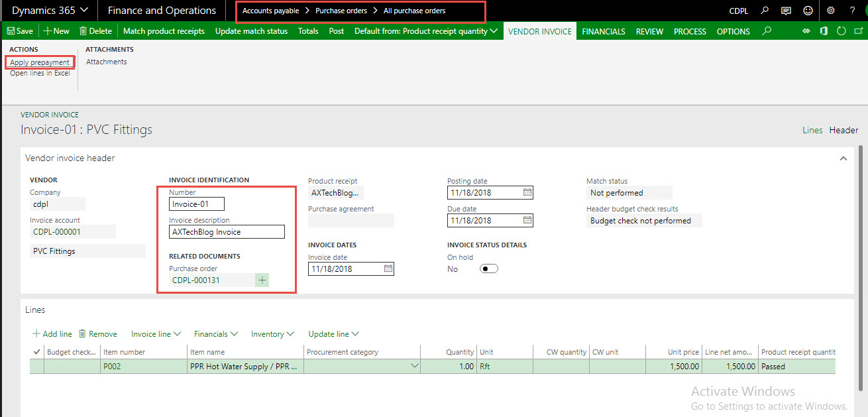Switch to Header view link
This screenshot has width=868, height=417.
pos(843,130)
